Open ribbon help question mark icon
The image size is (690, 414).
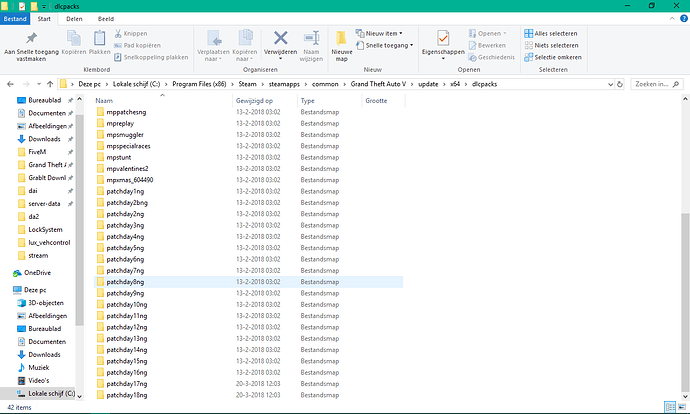click(x=684, y=18)
